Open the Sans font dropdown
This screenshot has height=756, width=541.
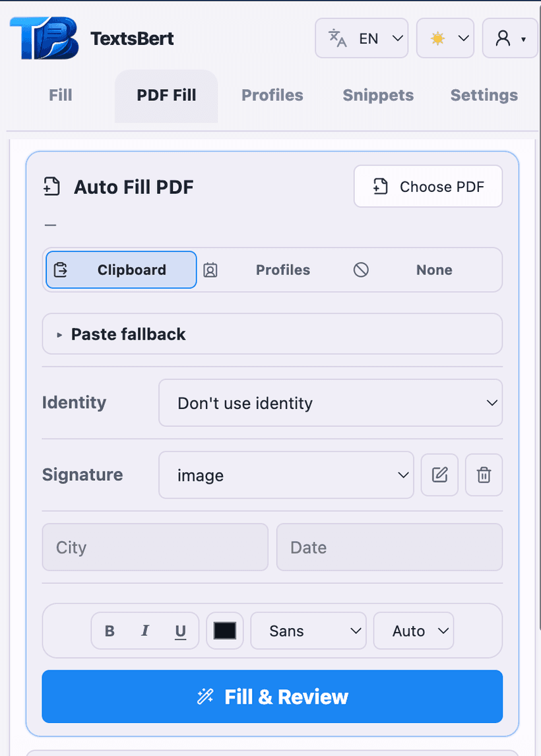click(x=308, y=631)
